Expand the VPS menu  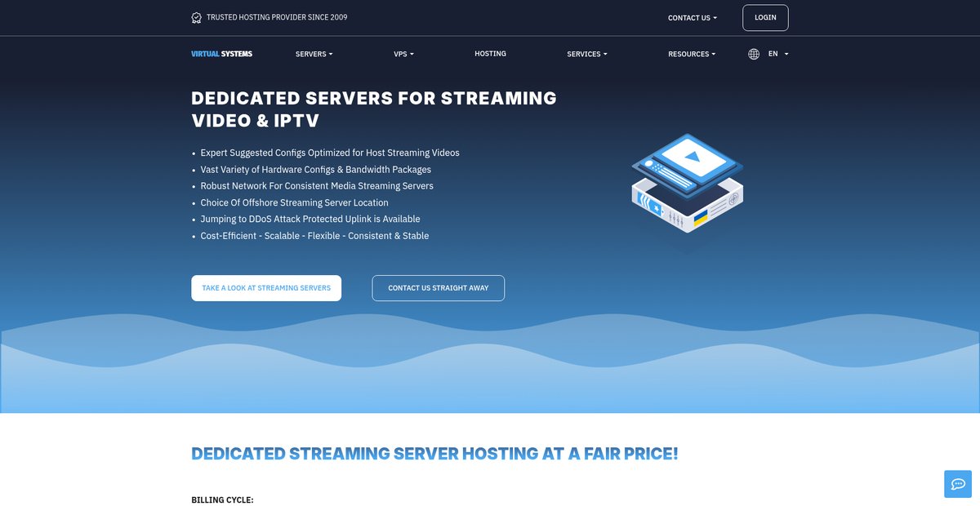click(x=404, y=54)
